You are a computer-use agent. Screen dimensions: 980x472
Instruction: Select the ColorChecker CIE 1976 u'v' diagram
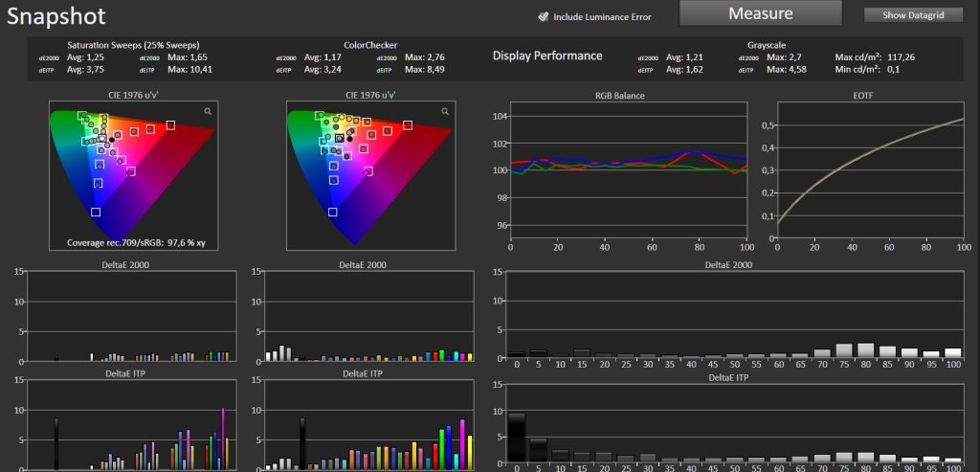coord(370,175)
